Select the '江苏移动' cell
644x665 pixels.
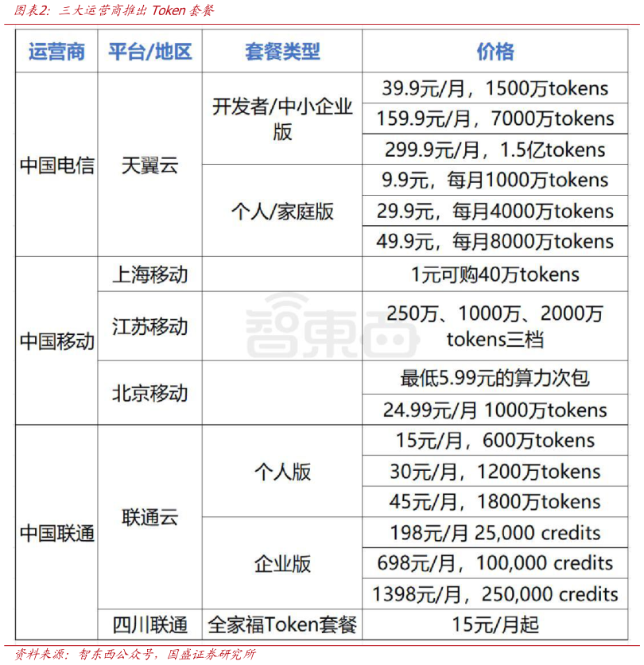[150, 326]
